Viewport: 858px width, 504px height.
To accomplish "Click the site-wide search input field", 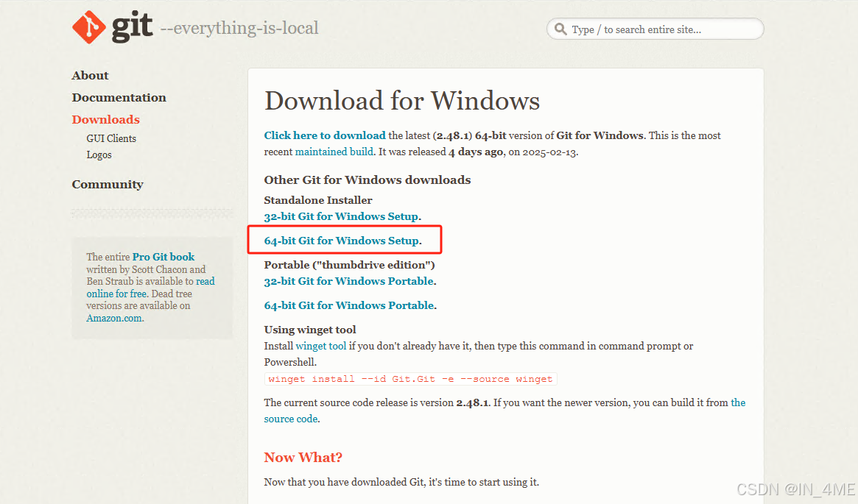I will tap(655, 29).
